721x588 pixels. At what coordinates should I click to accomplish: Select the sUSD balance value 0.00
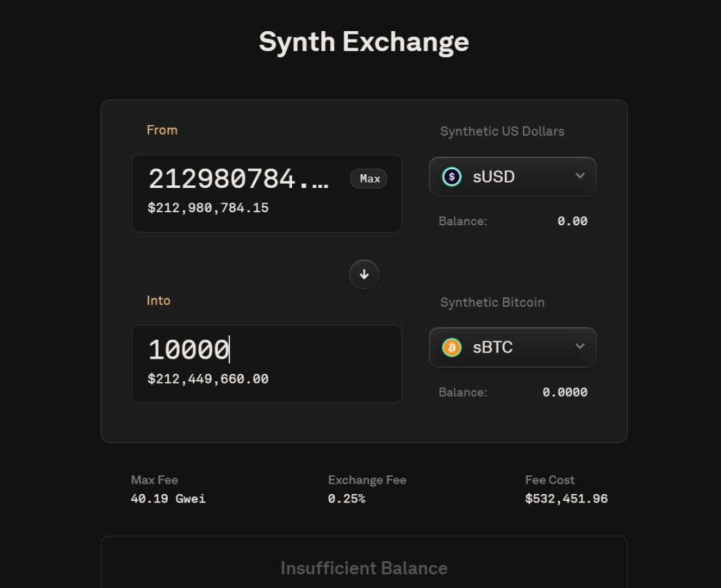pos(573,221)
